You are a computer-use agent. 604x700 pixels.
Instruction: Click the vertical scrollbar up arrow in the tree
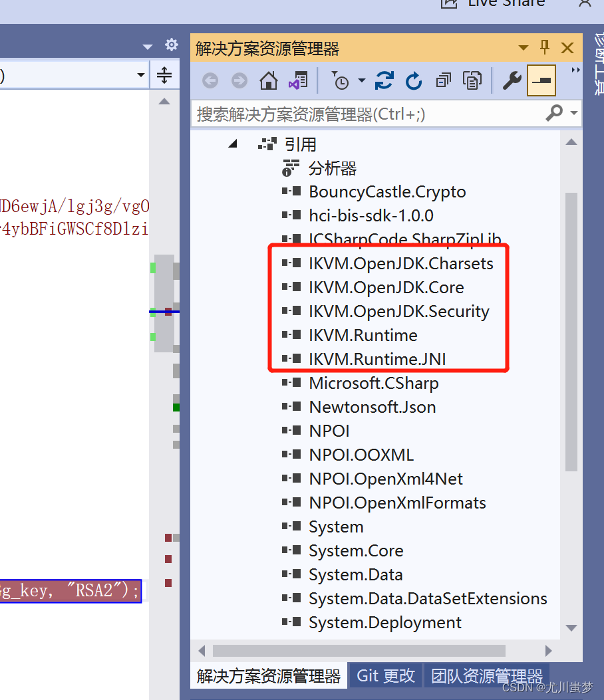(x=571, y=142)
